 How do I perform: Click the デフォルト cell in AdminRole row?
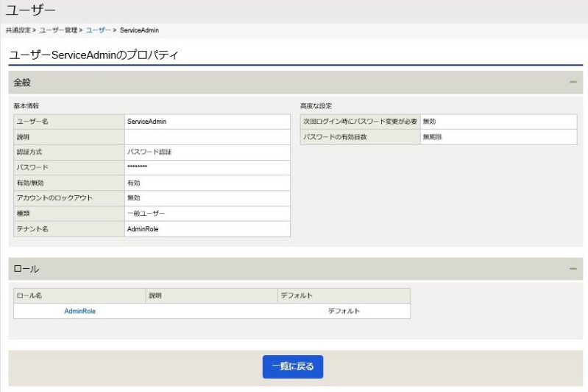(x=344, y=311)
